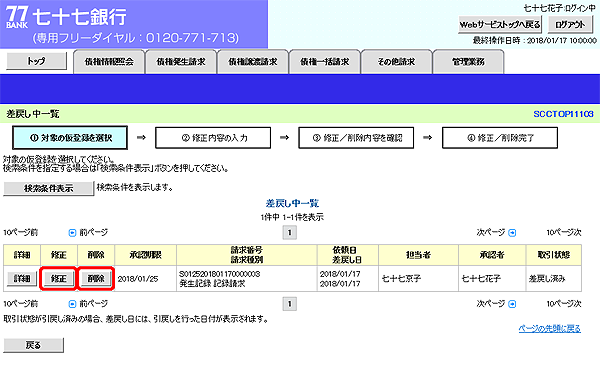Image resolution: width=600 pixels, height=365 pixels.
Task: Click the 77 BANK logo
Action: (17, 18)
